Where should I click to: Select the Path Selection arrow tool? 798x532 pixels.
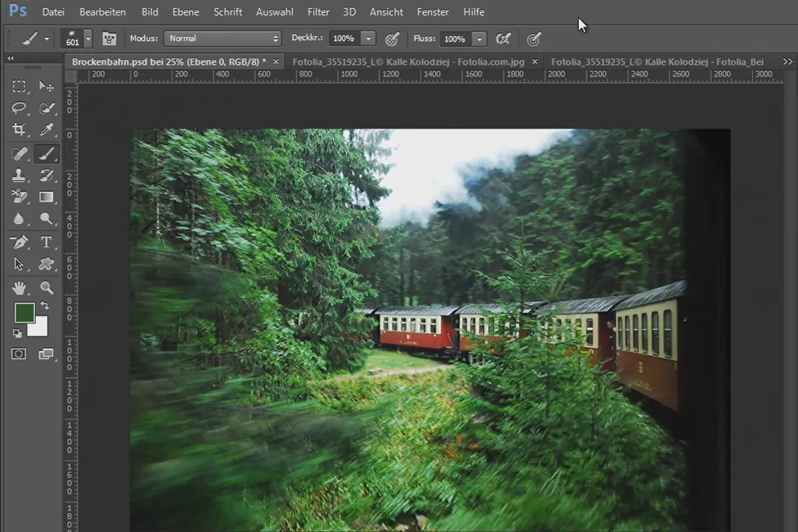point(19,264)
